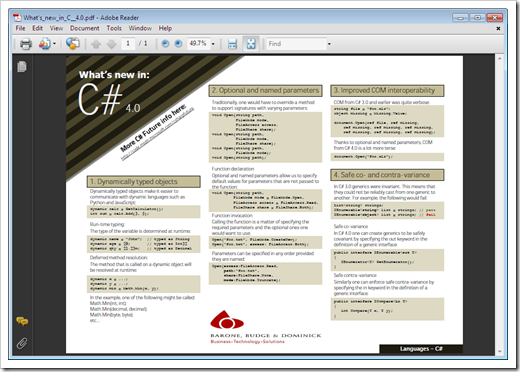Zoom out with minus button
Image resolution: width=520 pixels, height=372 pixels.
pyautogui.click(x=165, y=44)
